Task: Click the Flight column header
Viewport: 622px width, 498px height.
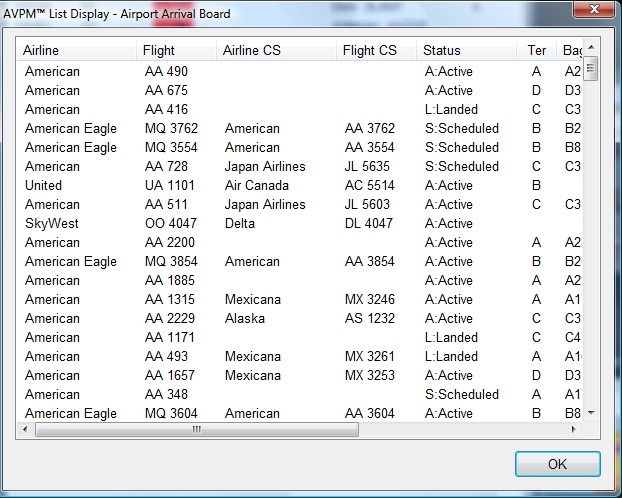Action: pyautogui.click(x=176, y=50)
